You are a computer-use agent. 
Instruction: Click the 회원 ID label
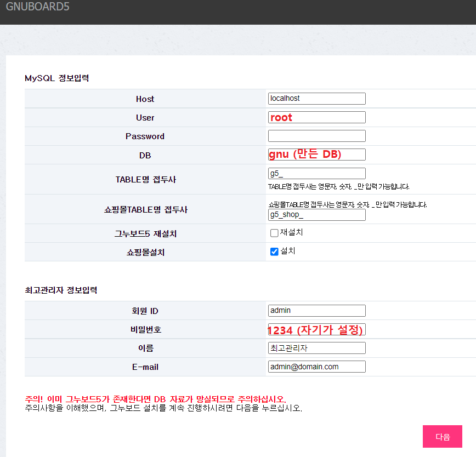145,311
